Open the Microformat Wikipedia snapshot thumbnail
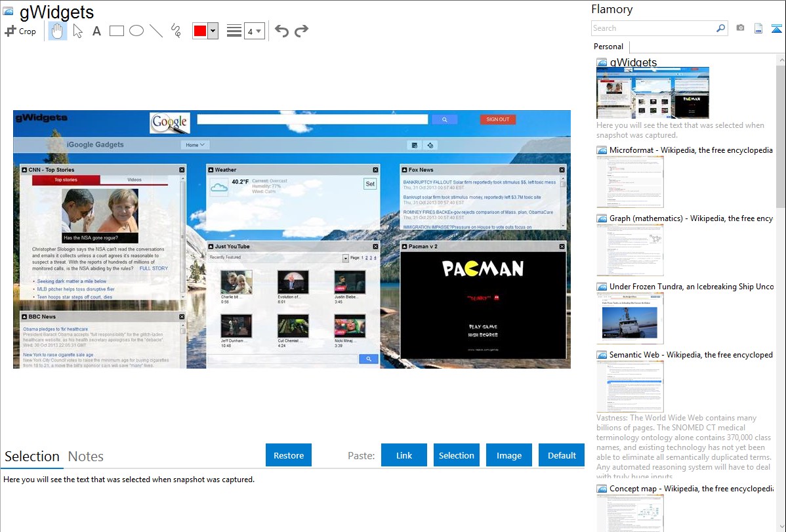The image size is (786, 532). (630, 182)
